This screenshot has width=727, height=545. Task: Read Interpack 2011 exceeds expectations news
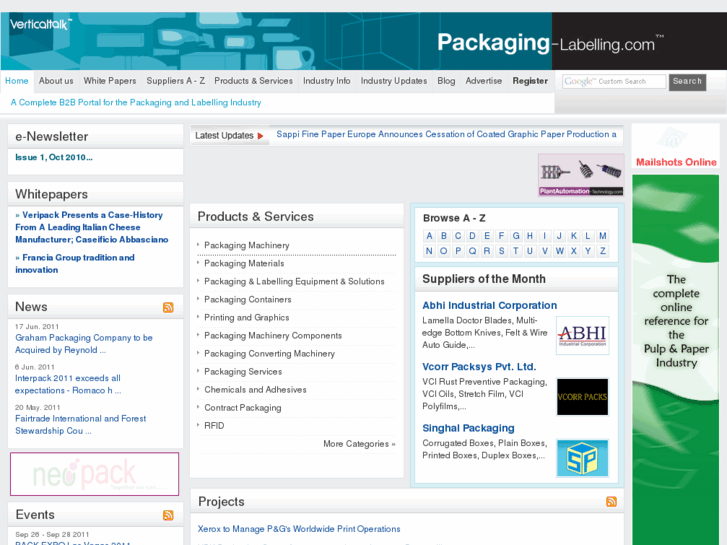(x=68, y=384)
